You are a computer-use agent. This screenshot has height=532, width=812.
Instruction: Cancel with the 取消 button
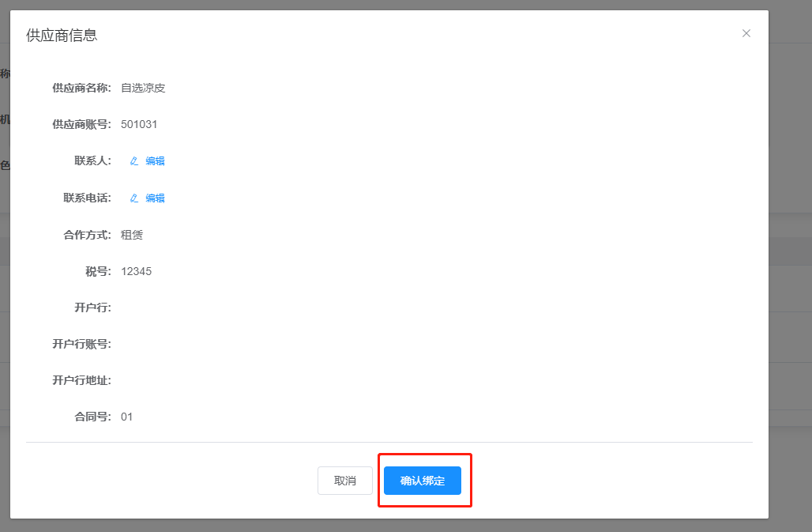345,481
